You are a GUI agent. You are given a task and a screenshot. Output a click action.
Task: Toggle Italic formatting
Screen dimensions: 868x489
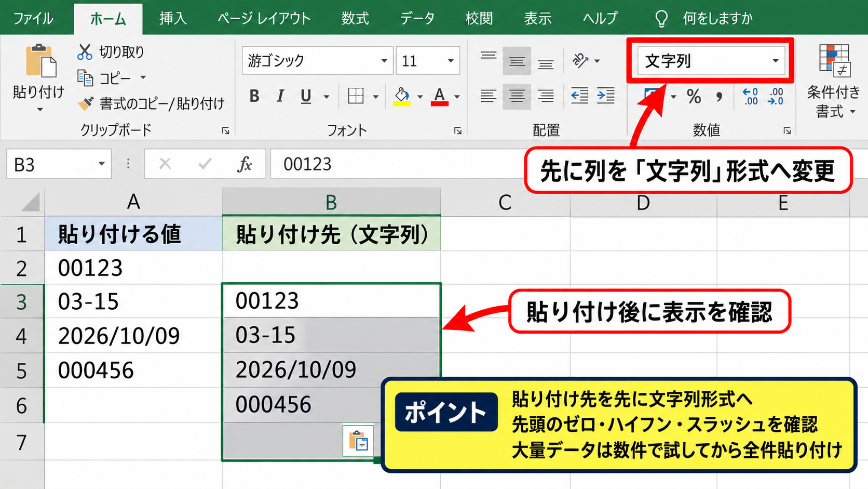click(280, 96)
